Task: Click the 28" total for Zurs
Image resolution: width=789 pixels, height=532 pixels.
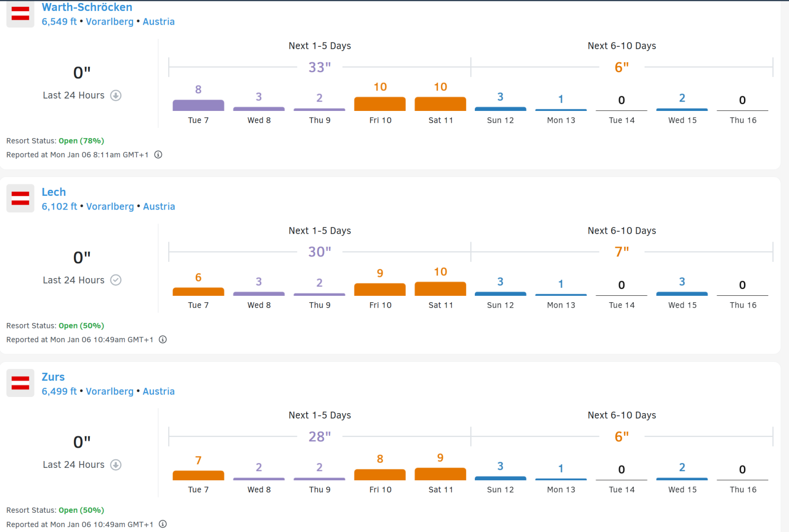Action: [x=320, y=437]
